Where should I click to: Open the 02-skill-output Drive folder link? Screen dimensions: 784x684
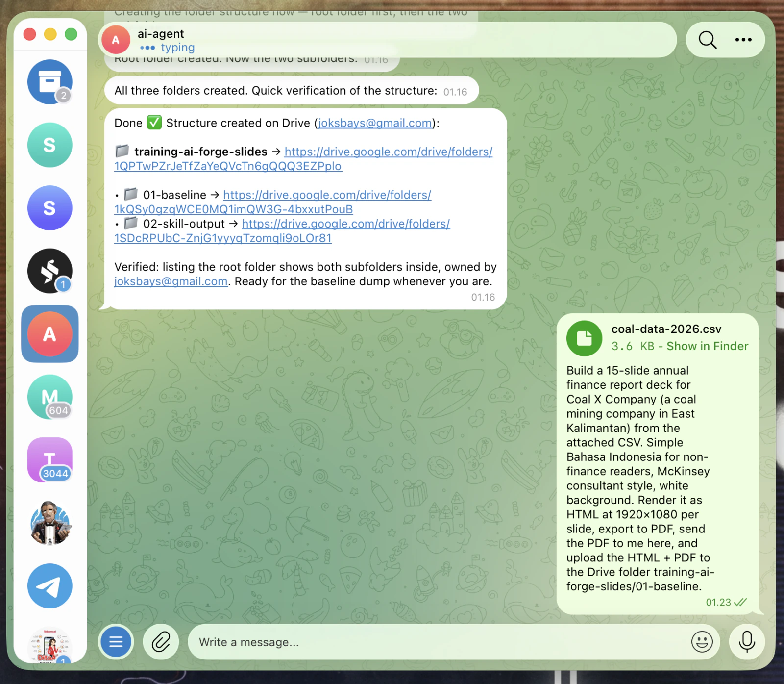click(x=282, y=231)
